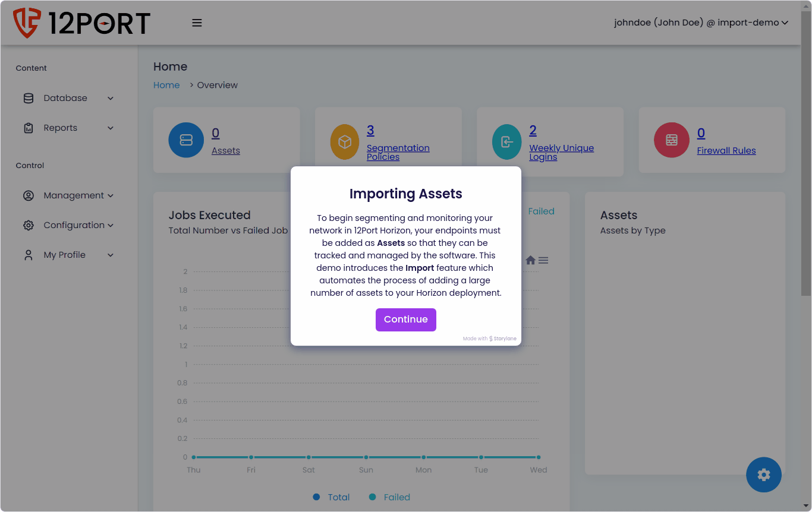Toggle the Total series in chart legend
This screenshot has width=812, height=512.
coord(332,497)
